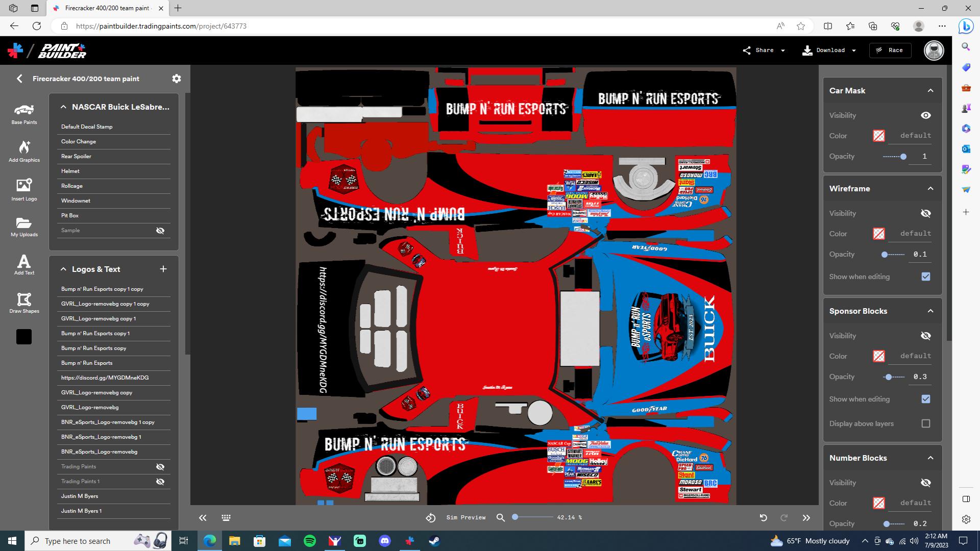This screenshot has height=551, width=980.
Task: Hide the Sample layer
Action: tap(160, 230)
